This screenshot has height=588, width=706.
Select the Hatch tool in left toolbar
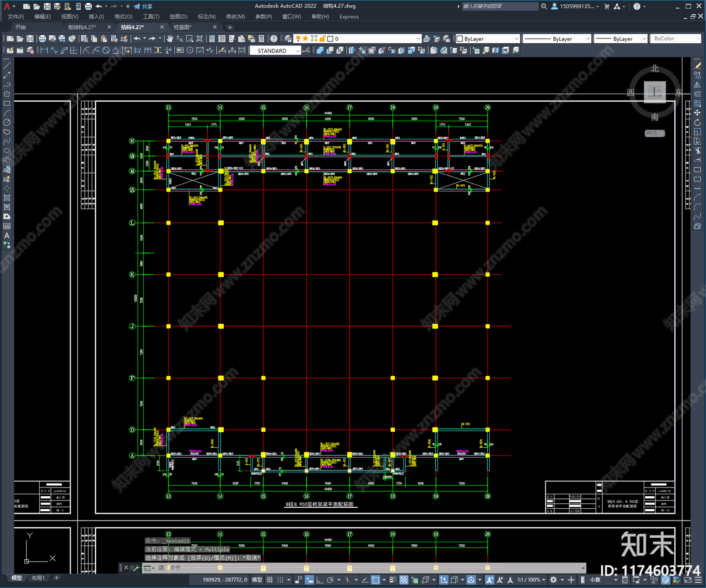(7, 198)
